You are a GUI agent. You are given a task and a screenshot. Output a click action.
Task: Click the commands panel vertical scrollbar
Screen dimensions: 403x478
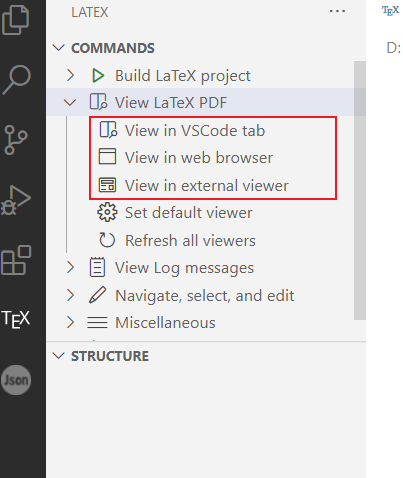(360, 190)
